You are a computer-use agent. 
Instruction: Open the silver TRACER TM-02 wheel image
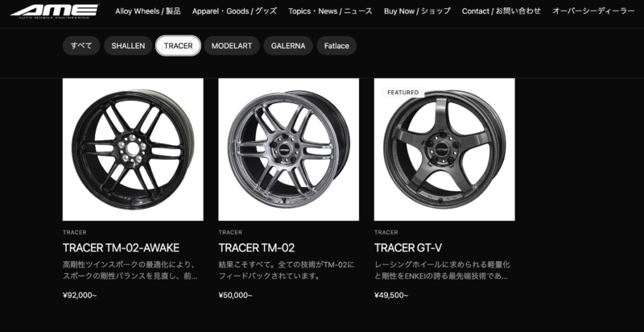click(x=289, y=150)
